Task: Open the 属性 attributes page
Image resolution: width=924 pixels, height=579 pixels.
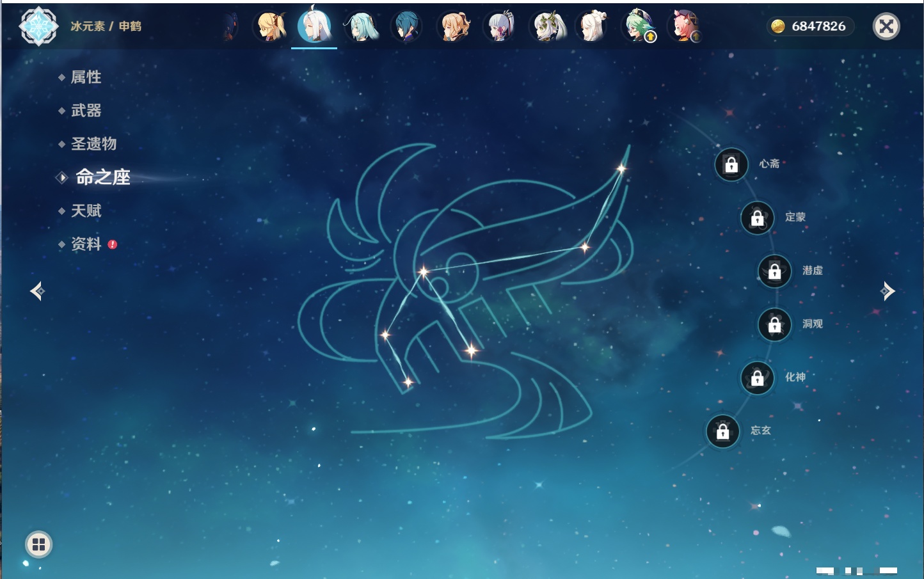Action: tap(86, 77)
